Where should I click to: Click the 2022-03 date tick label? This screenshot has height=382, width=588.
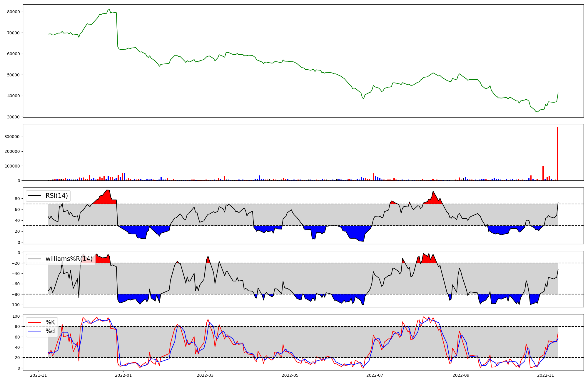click(x=205, y=375)
